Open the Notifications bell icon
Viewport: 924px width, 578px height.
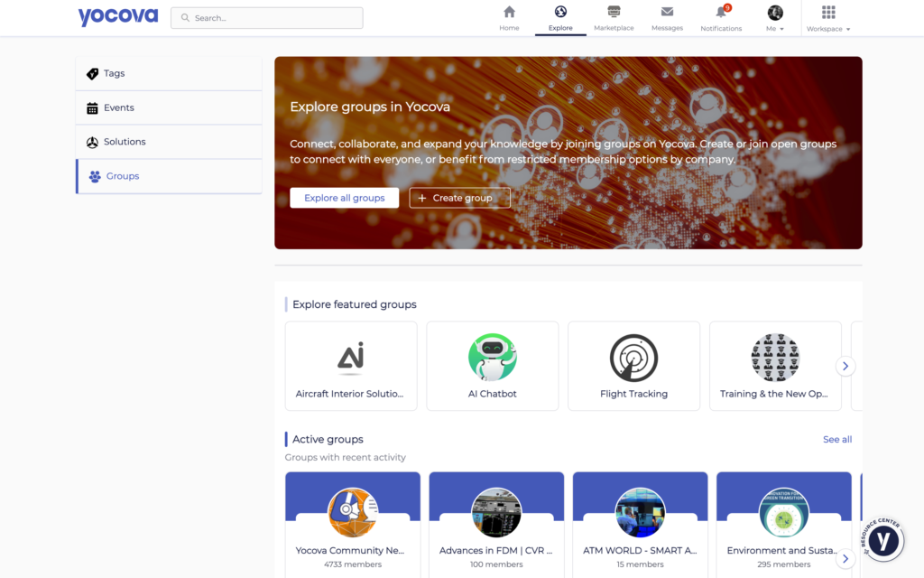[720, 13]
